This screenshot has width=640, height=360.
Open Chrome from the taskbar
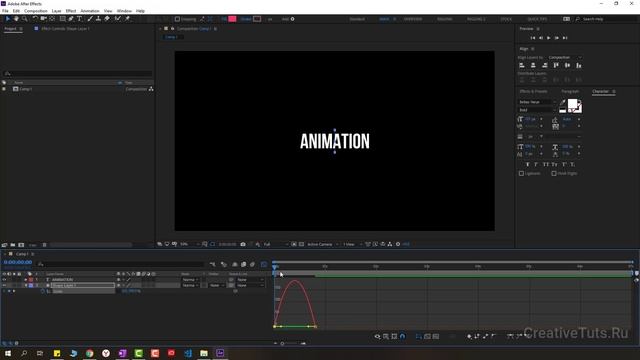click(89, 353)
